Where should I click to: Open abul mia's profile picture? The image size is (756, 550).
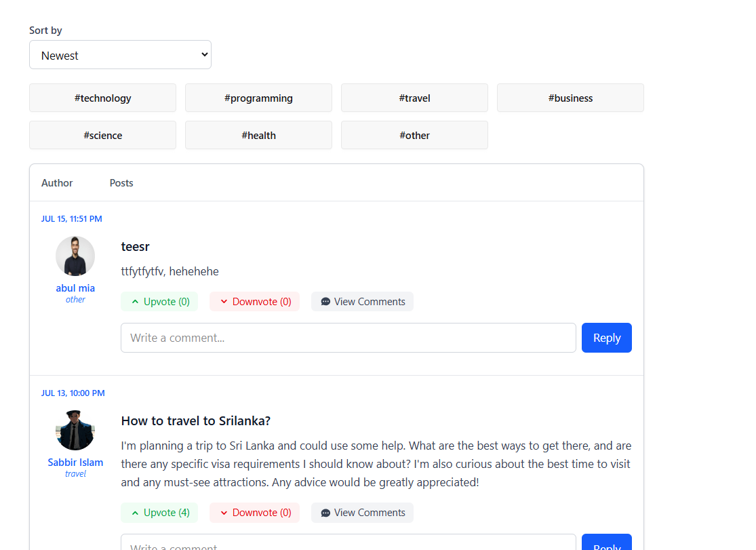tap(75, 256)
